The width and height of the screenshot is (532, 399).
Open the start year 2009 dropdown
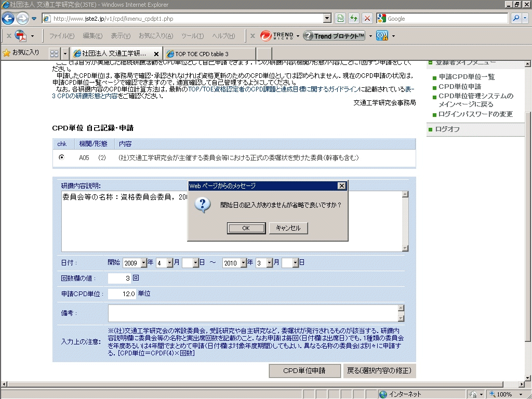[143, 262]
